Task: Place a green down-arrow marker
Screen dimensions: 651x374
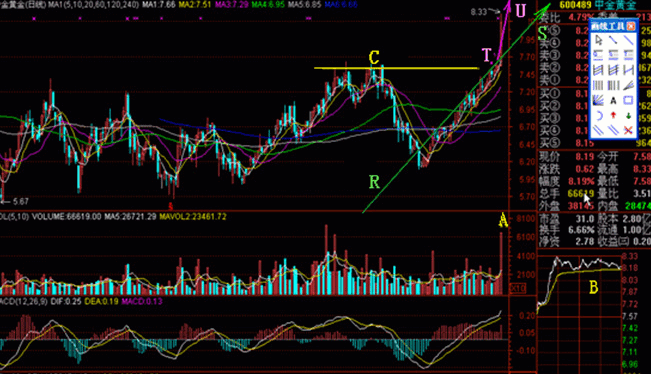Action: 628,116
